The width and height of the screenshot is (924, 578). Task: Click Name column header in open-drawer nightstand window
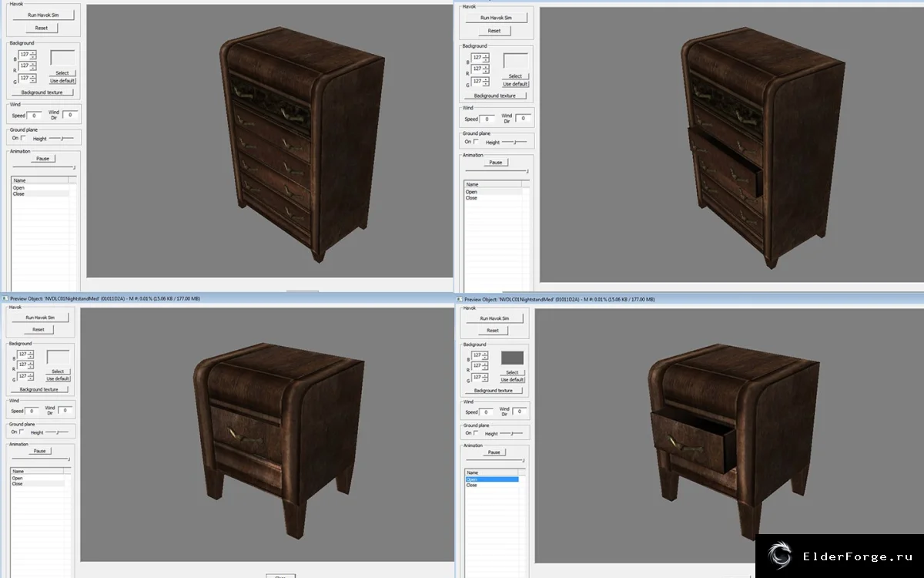(492, 472)
